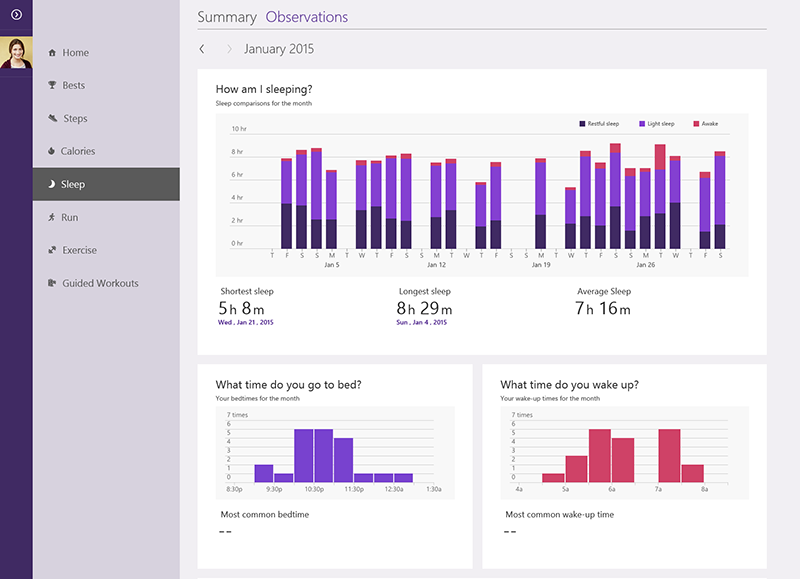Click the Steps shoe icon
Viewport: 800px width, 579px height.
52,119
